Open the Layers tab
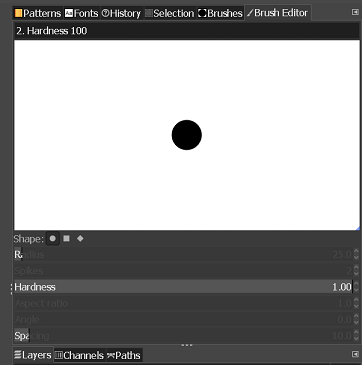Screen dimensions: 362x365 [33, 355]
